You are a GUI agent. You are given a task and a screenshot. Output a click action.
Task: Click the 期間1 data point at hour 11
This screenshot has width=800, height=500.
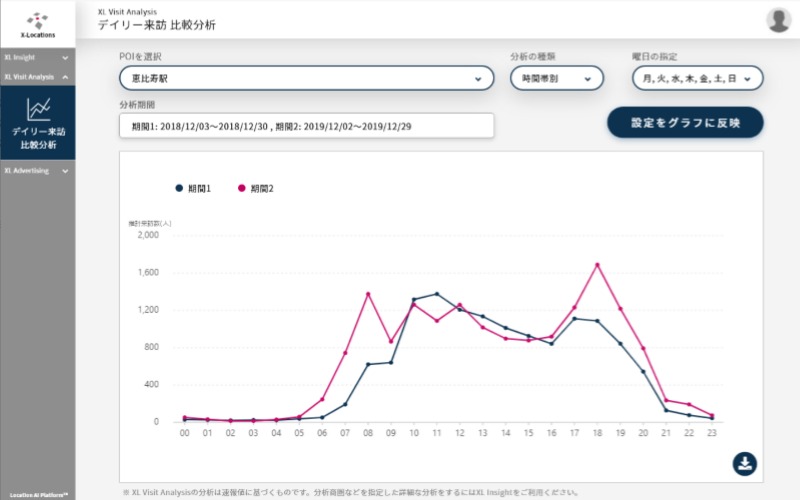tap(436, 294)
